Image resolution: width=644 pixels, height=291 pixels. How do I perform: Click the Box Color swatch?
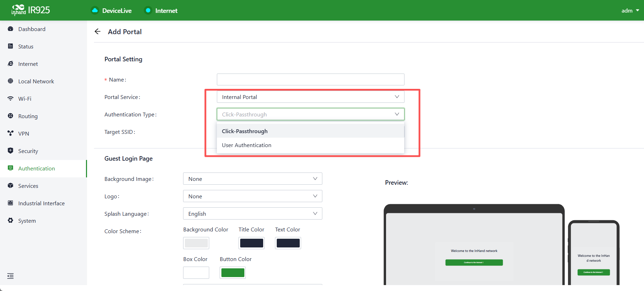coord(196,273)
